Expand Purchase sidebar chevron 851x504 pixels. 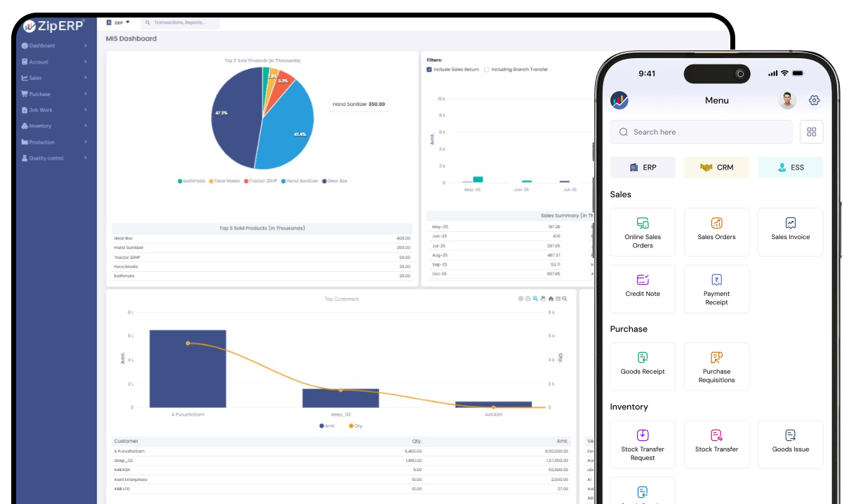click(x=86, y=94)
